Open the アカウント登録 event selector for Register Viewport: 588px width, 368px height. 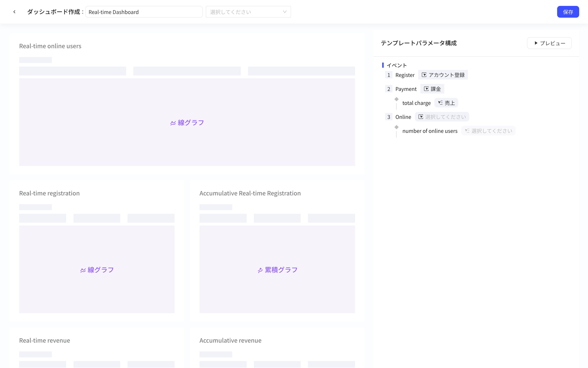443,75
